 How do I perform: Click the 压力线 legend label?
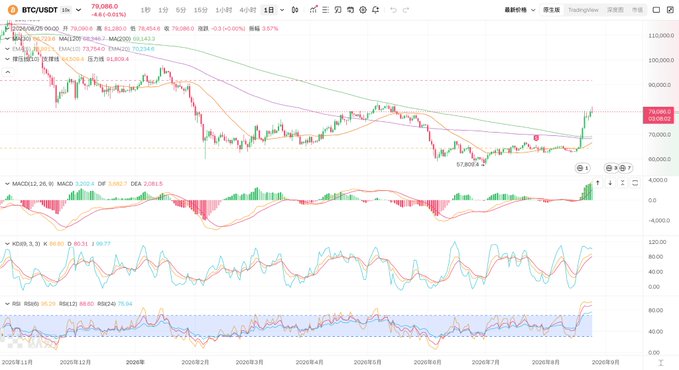point(96,59)
